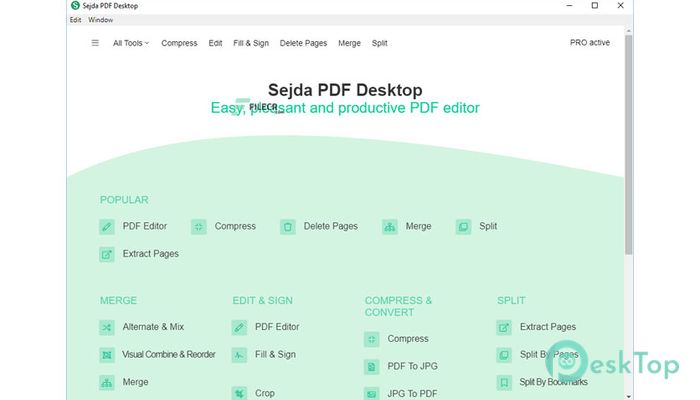Screen dimensions: 700x400
Task: Open the Crop link under Edit & Sign
Action: [265, 393]
